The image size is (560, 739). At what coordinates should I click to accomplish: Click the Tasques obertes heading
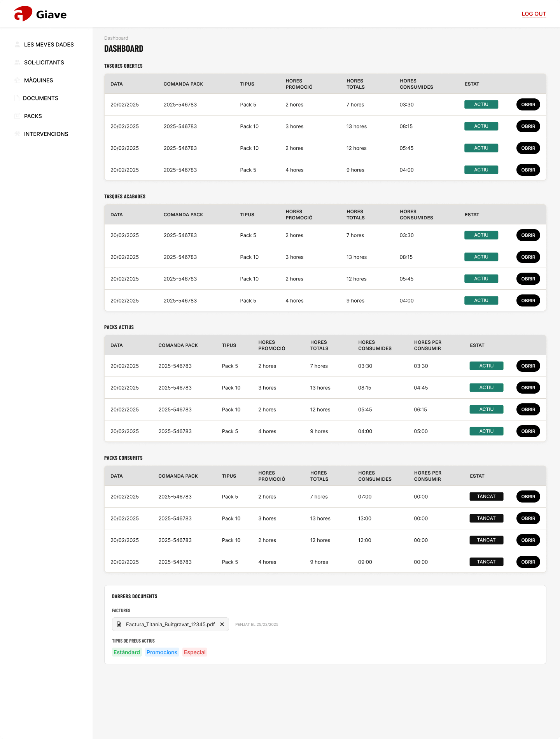123,66
